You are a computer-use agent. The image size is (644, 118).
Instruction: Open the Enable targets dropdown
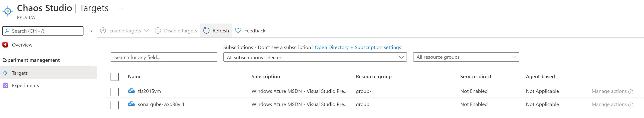(124, 31)
